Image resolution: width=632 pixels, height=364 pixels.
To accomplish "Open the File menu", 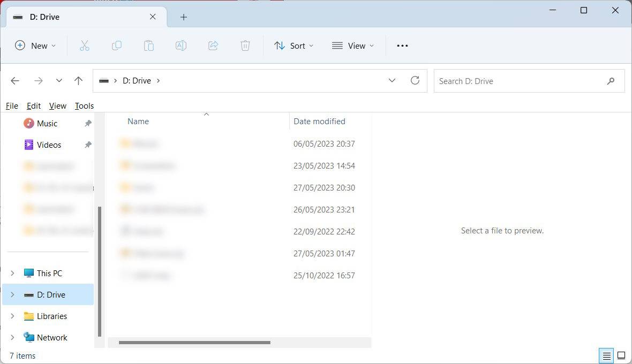I will point(12,106).
